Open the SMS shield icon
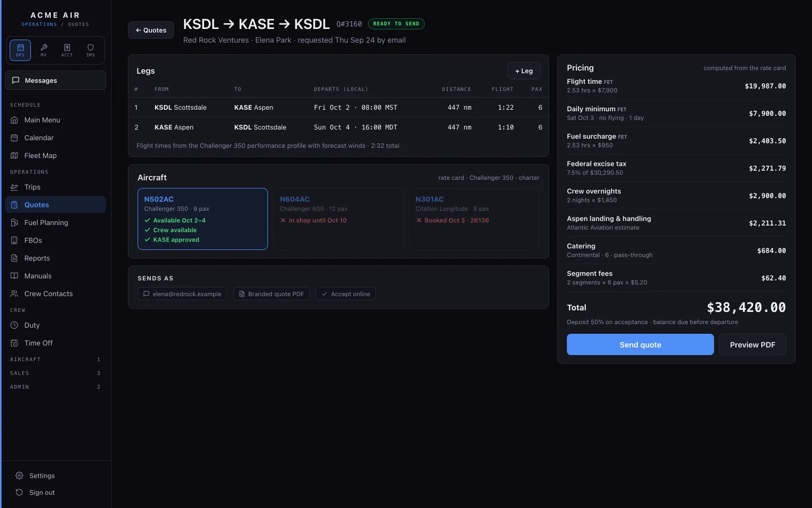812x508 pixels. [90, 50]
